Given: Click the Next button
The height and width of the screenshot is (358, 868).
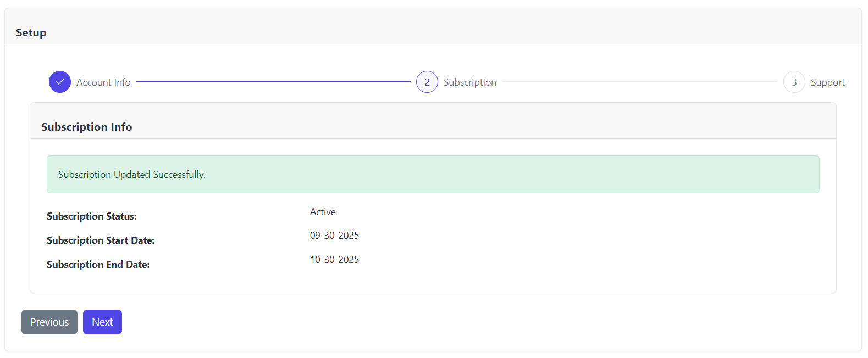Looking at the screenshot, I should 102,322.
